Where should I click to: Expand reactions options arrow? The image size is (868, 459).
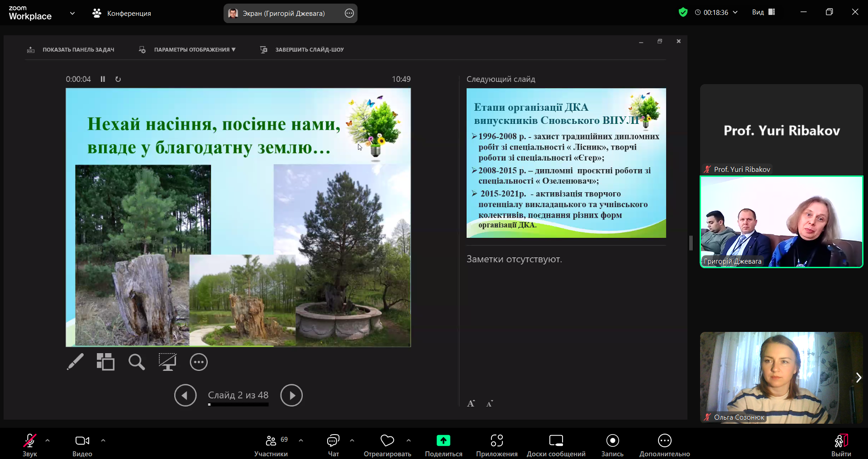[x=409, y=440]
